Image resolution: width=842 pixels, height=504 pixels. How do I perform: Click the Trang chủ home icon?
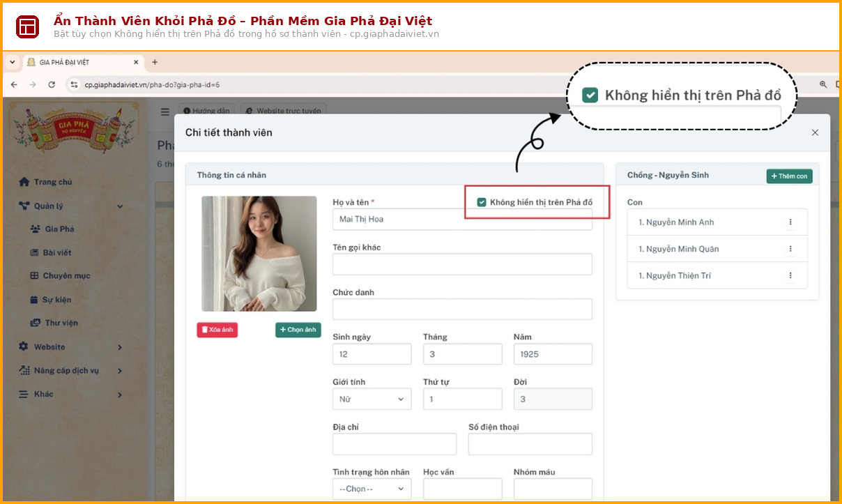point(24,182)
